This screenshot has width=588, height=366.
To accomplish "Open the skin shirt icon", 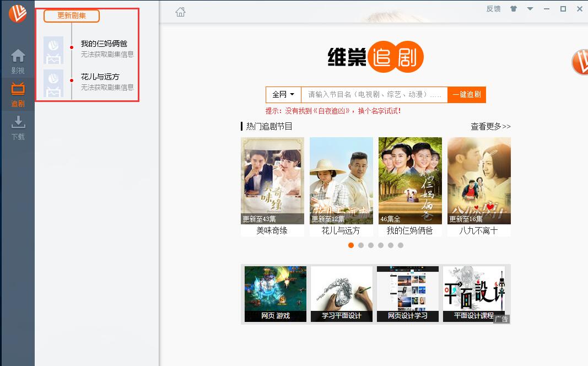I will click(x=514, y=9).
